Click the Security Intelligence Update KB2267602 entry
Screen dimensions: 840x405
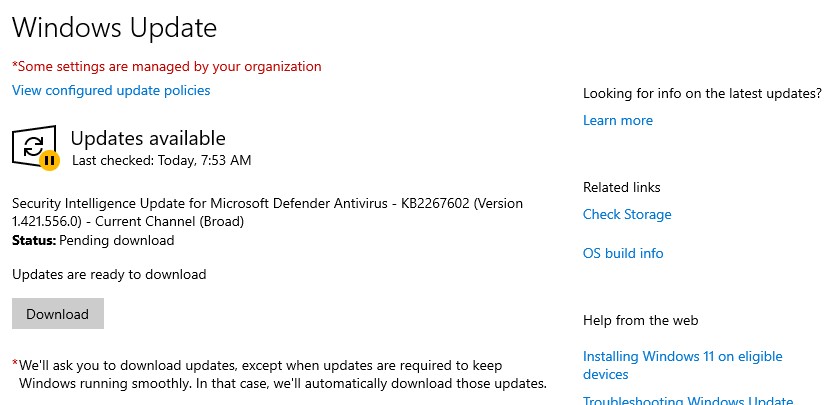(267, 212)
